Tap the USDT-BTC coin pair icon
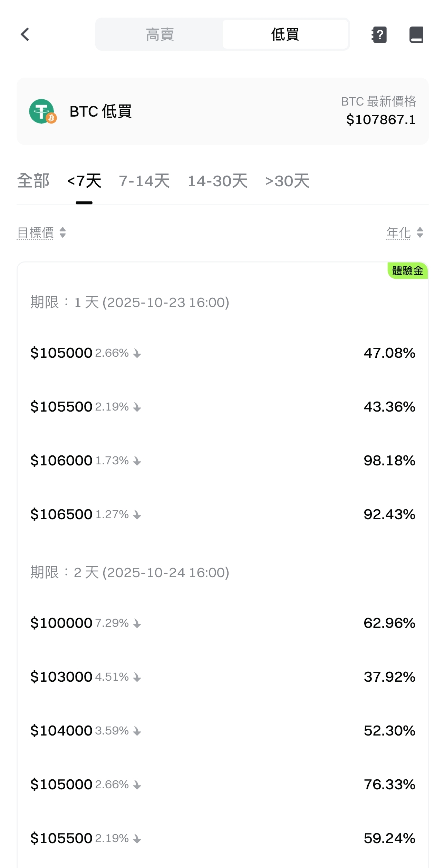This screenshot has height=868, width=444. pyautogui.click(x=42, y=111)
